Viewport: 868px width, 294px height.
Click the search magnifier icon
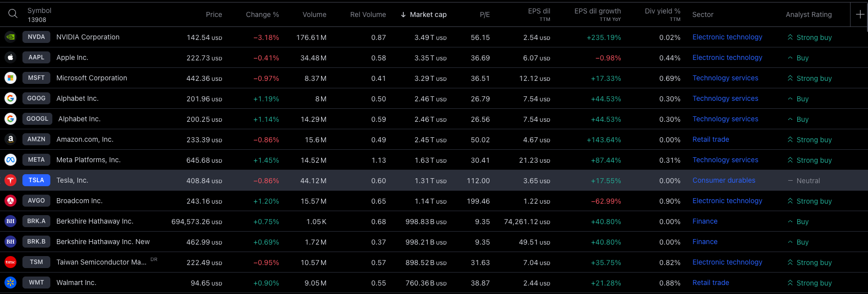pyautogui.click(x=13, y=14)
